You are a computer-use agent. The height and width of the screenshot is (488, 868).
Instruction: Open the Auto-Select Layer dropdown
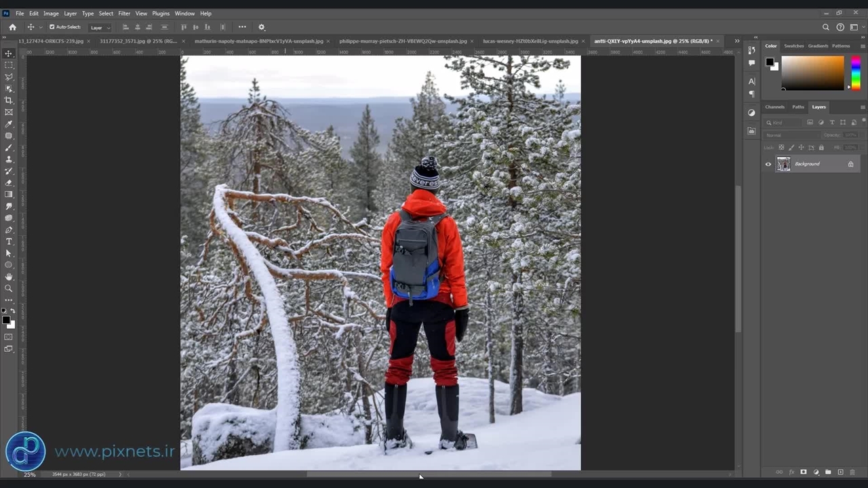coord(100,28)
